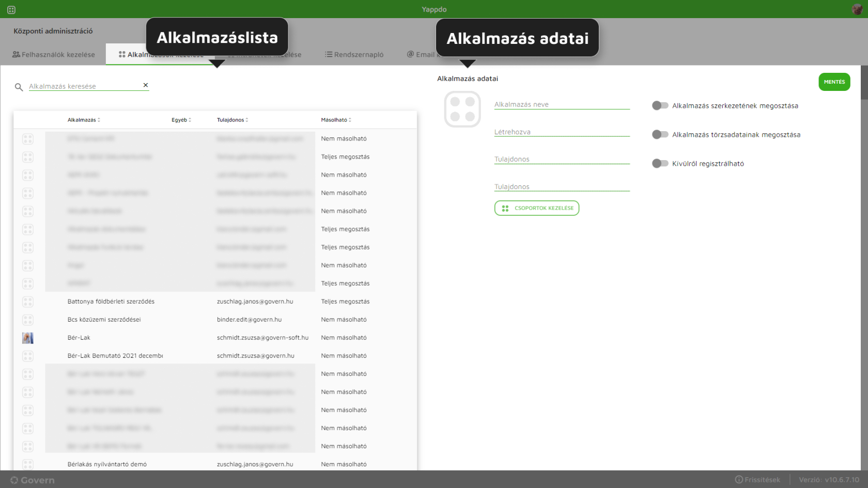This screenshot has width=868, height=488.
Task: Click the large application icon placeholder
Action: [x=462, y=109]
